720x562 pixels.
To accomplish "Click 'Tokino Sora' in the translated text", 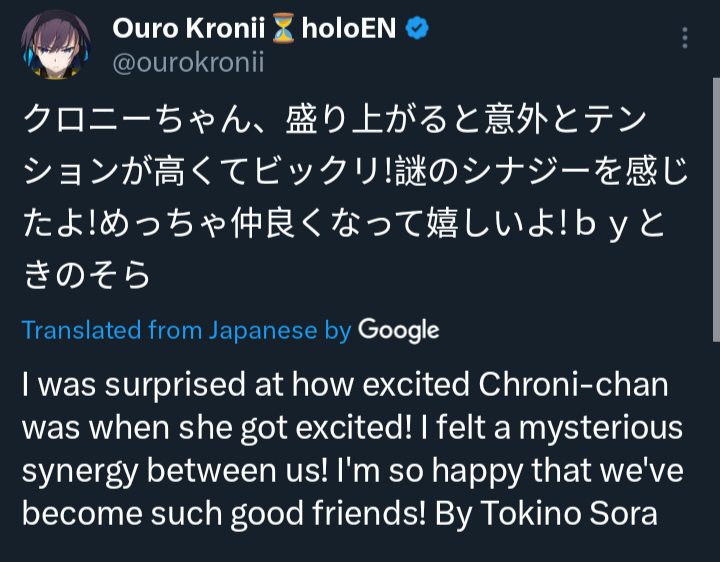I will 569,513.
